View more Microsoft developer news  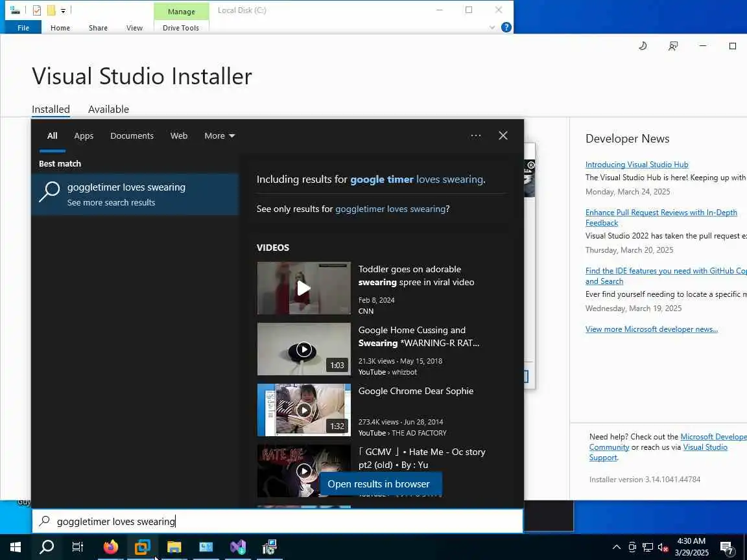(652, 329)
